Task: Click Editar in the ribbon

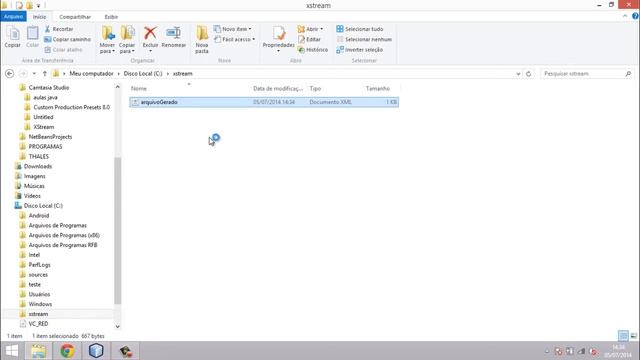Action: coord(309,39)
